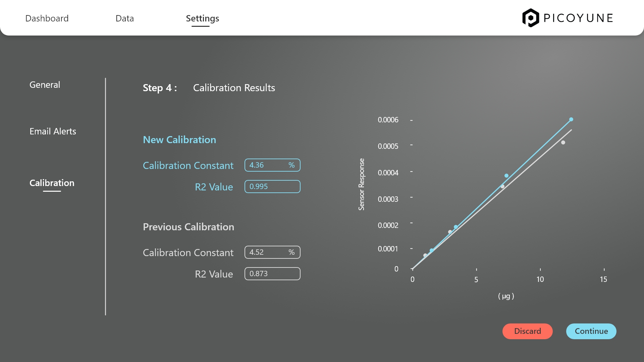Viewport: 644px width, 362px height.
Task: Click the Sensor Response axis label
Action: point(361,184)
